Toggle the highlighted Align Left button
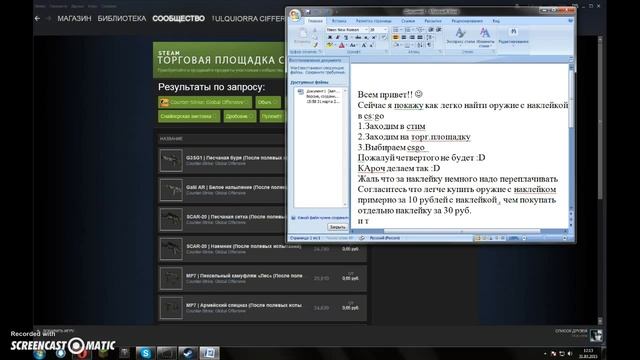 point(395,38)
